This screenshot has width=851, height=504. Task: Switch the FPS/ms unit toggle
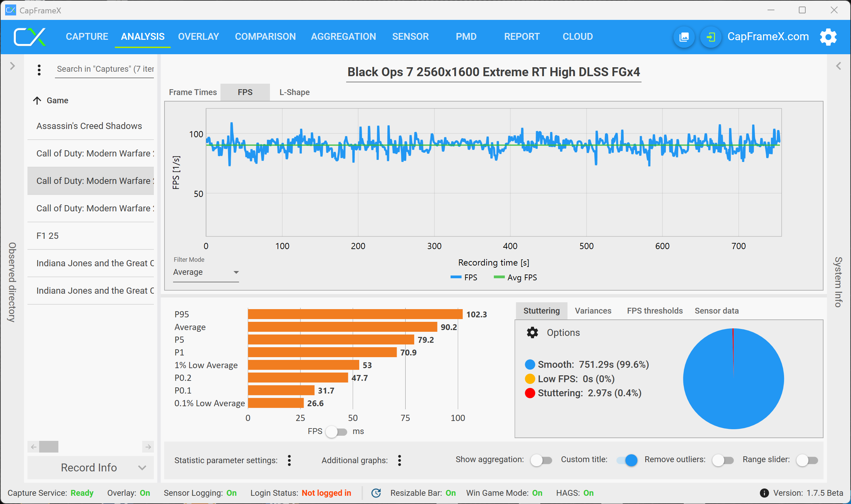click(337, 432)
